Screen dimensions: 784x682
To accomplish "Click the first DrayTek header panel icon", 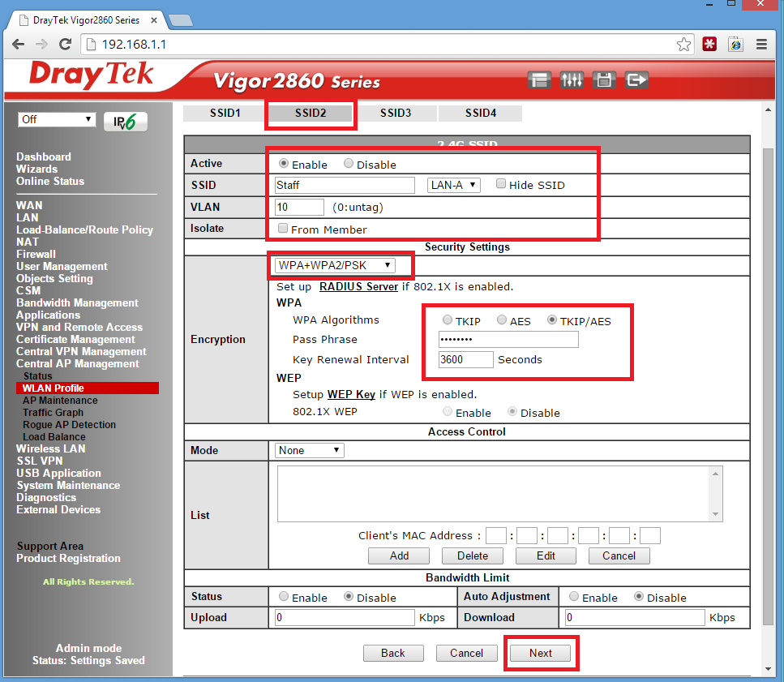I will click(x=539, y=80).
